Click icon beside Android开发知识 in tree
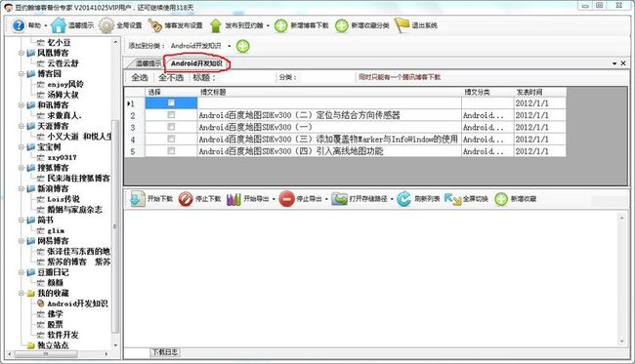 [x=40, y=303]
